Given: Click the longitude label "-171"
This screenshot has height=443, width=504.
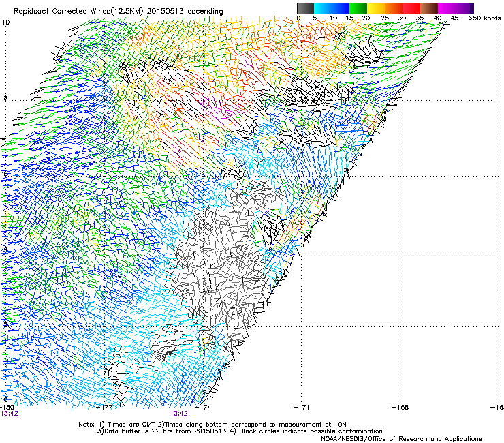Looking at the screenshot, I should (302, 408).
